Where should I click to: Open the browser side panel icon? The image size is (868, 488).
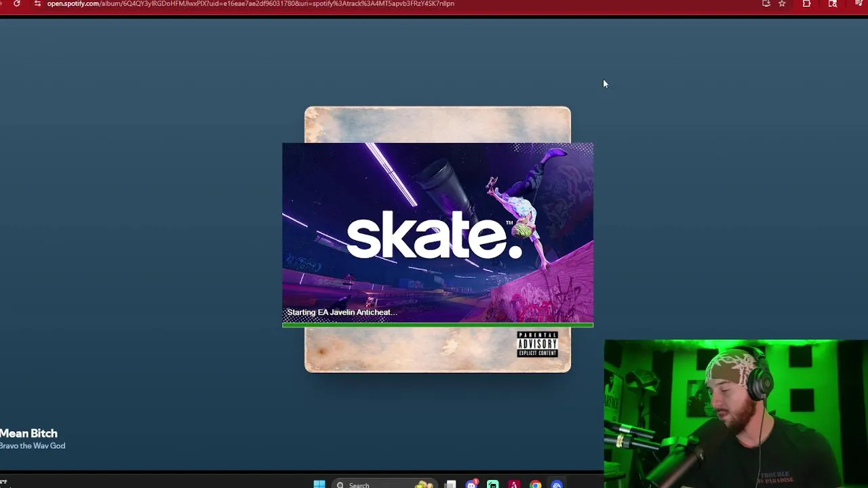(833, 3)
